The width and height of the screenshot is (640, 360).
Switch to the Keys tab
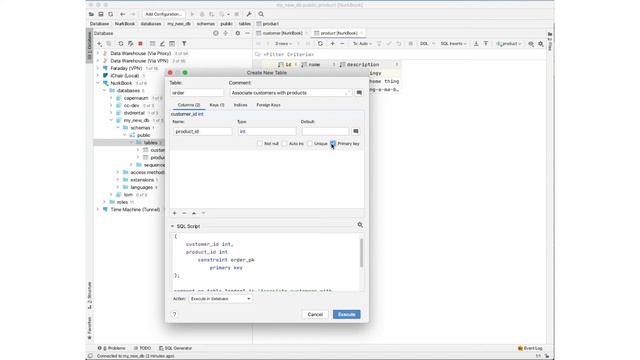click(x=217, y=105)
